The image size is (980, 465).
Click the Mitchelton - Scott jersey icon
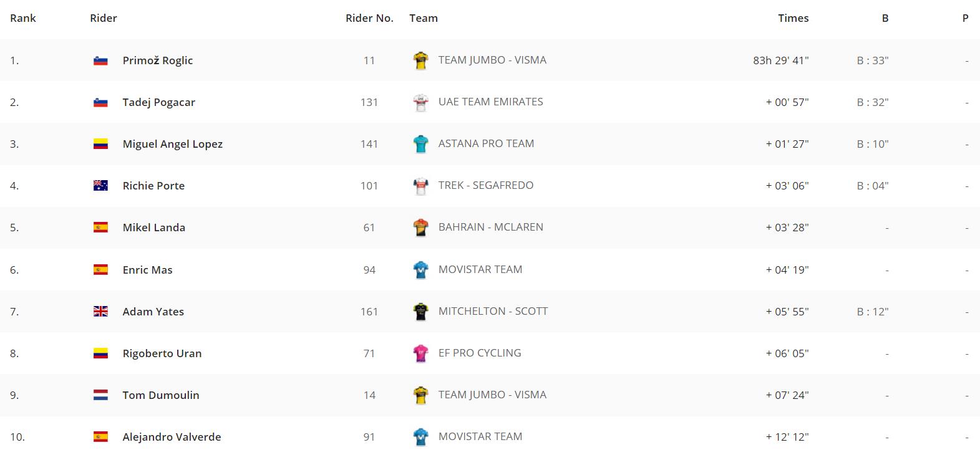421,312
